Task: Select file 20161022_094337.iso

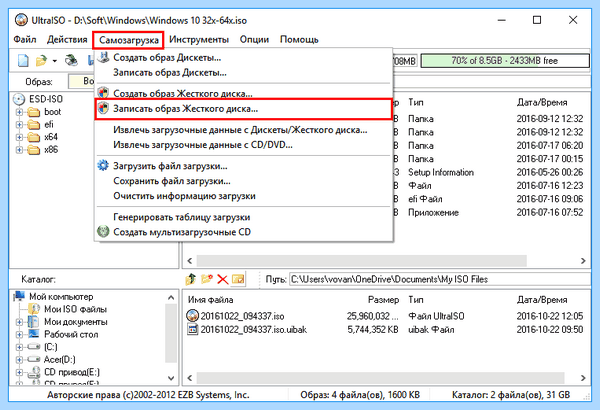Action: click(242, 316)
